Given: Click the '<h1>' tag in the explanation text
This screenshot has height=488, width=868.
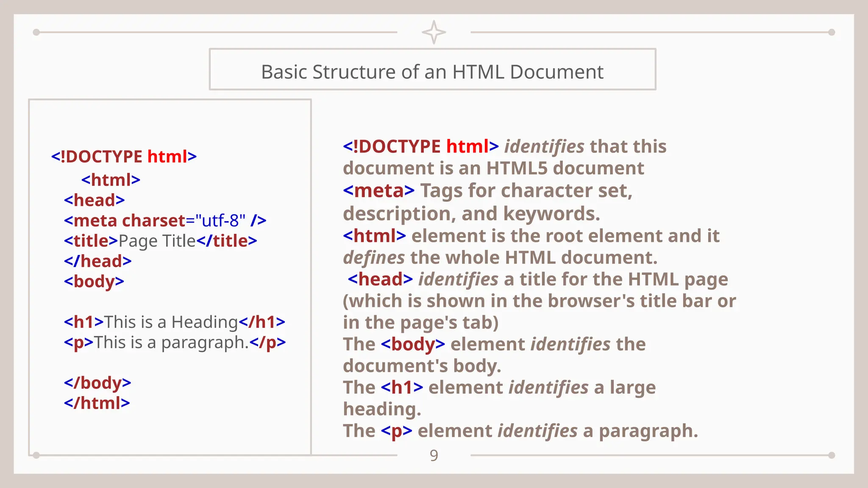Looking at the screenshot, I should (402, 388).
